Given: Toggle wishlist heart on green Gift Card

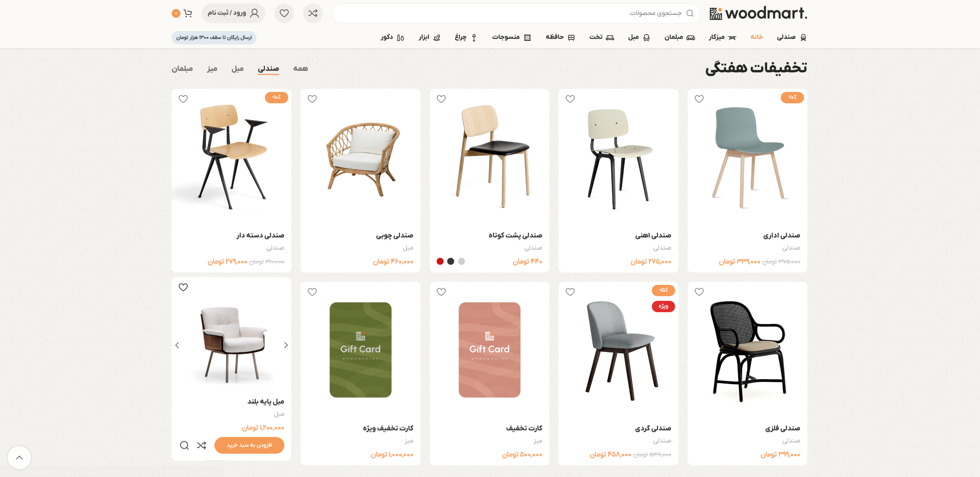Looking at the screenshot, I should pyautogui.click(x=312, y=292).
